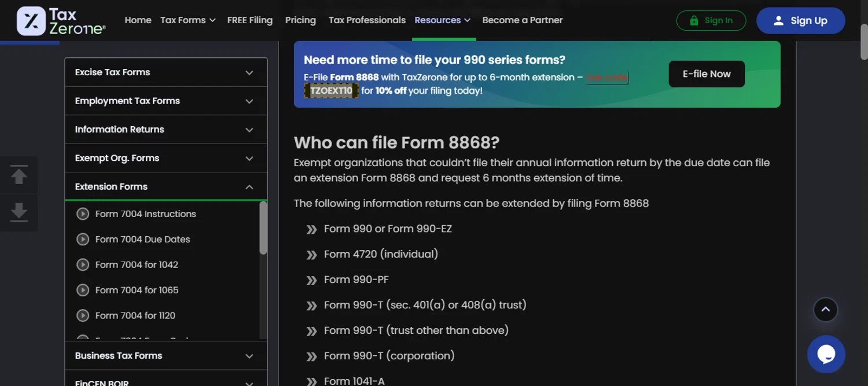Click the 'Use code' link in banner
This screenshot has height=386, width=868.
(x=607, y=78)
